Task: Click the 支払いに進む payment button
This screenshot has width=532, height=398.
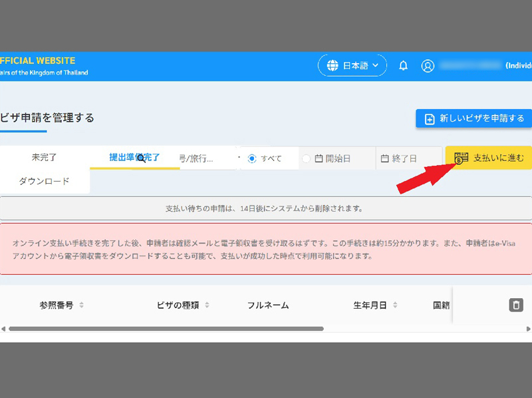Action: coord(489,158)
